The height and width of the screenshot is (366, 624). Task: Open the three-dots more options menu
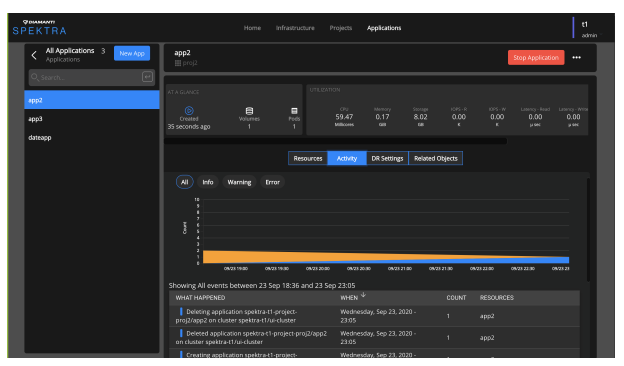pos(576,57)
